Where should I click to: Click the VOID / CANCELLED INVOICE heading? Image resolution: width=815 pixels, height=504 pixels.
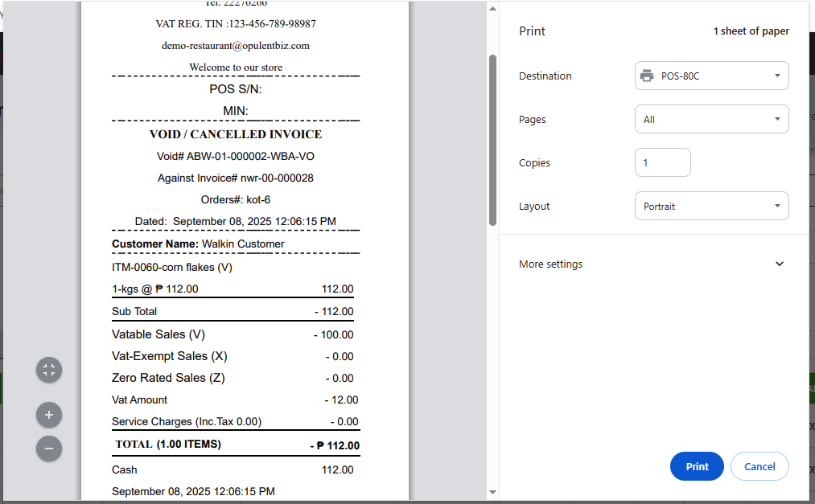click(236, 134)
